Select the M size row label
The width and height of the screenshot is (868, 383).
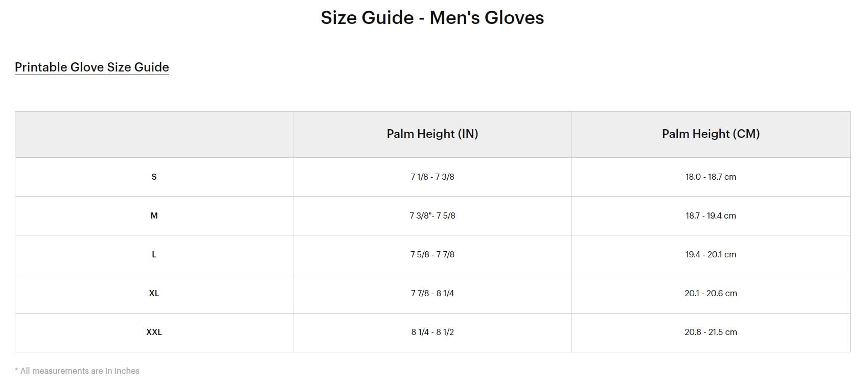[x=154, y=216]
